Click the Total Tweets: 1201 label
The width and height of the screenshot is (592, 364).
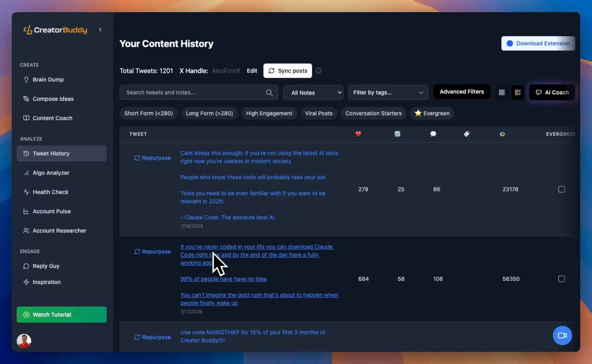pos(147,71)
